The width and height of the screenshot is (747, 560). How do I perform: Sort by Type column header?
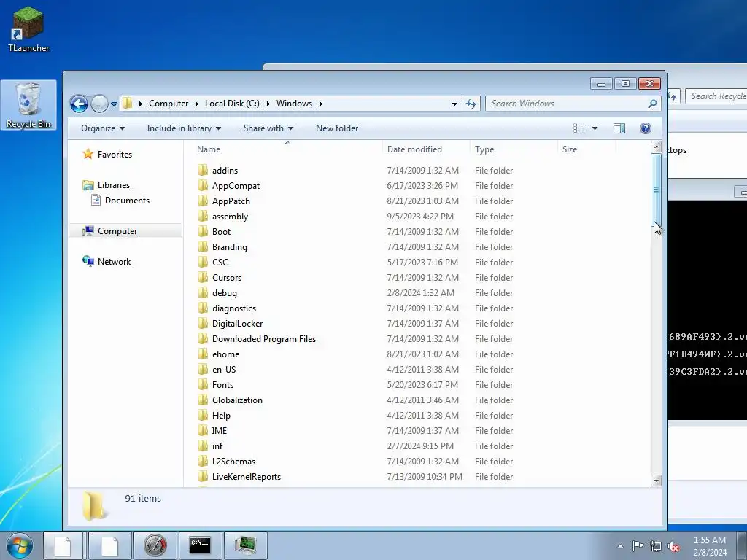(x=484, y=149)
